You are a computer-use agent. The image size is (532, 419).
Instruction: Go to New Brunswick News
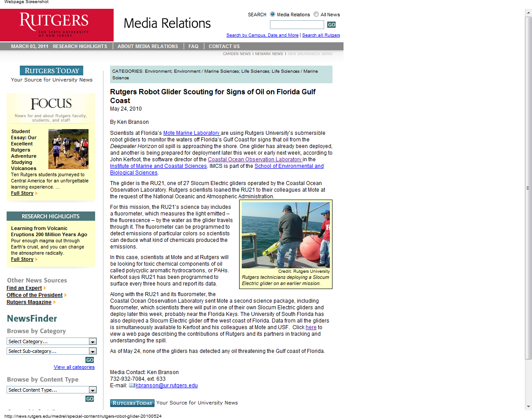click(x=310, y=54)
